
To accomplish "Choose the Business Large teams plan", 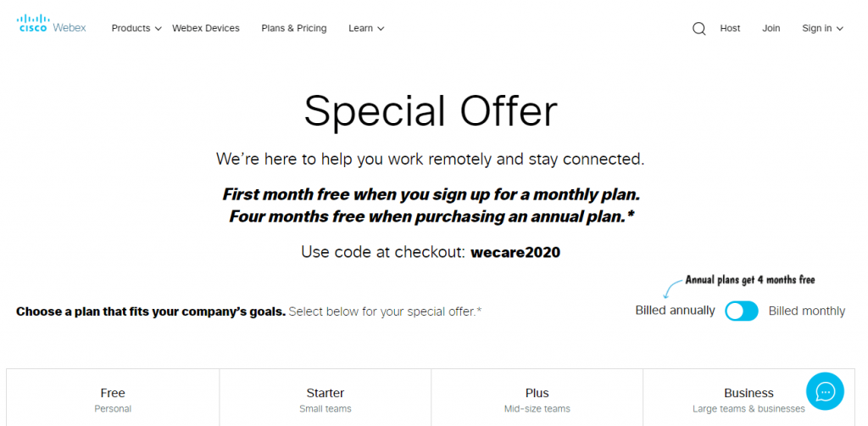I will click(x=748, y=398).
